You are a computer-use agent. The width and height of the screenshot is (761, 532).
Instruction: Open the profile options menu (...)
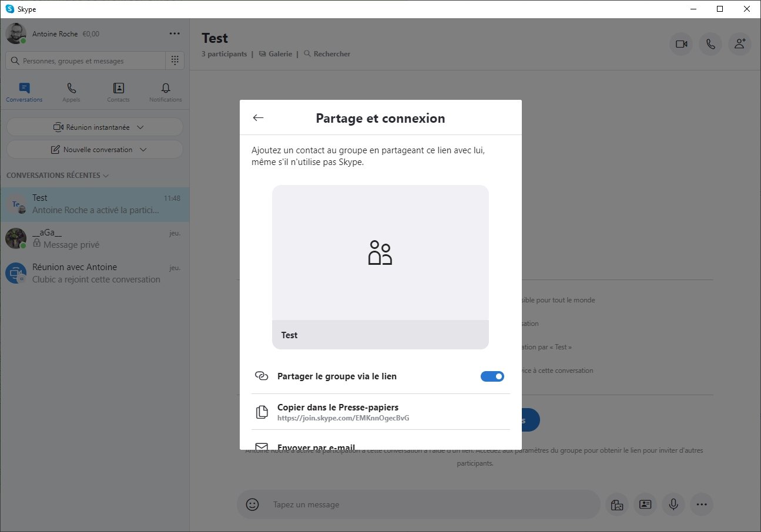point(174,33)
